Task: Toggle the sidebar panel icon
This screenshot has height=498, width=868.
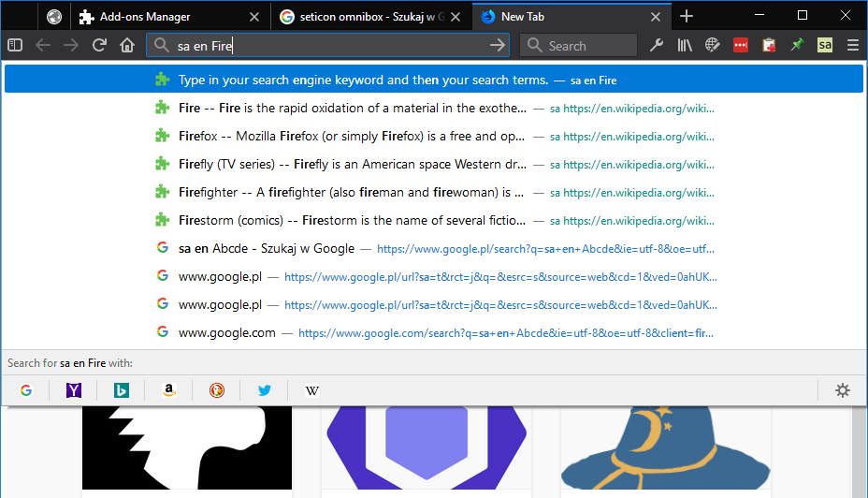Action: [x=15, y=45]
